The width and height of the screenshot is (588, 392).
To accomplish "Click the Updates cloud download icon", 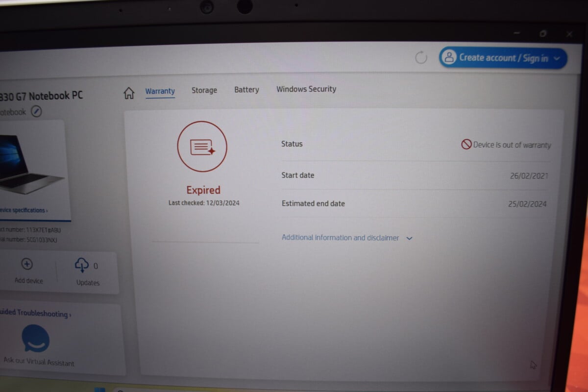I will 81,265.
